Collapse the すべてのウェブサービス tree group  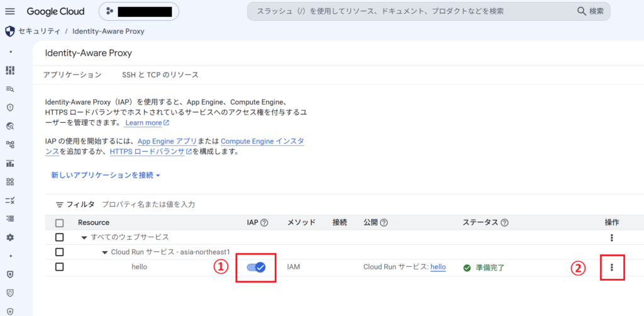[84, 237]
